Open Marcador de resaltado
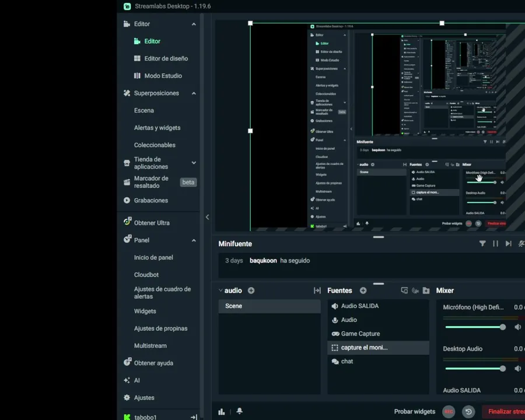The height and width of the screenshot is (420, 525). [x=151, y=182]
